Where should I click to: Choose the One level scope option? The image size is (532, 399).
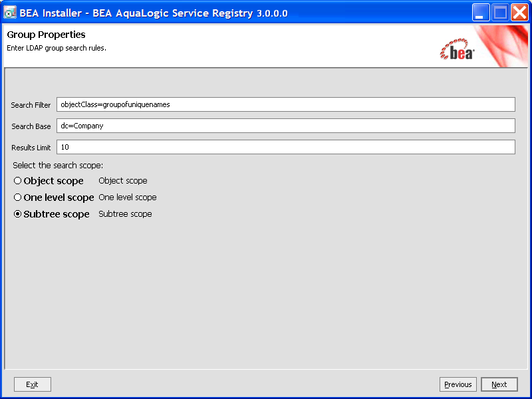point(18,197)
